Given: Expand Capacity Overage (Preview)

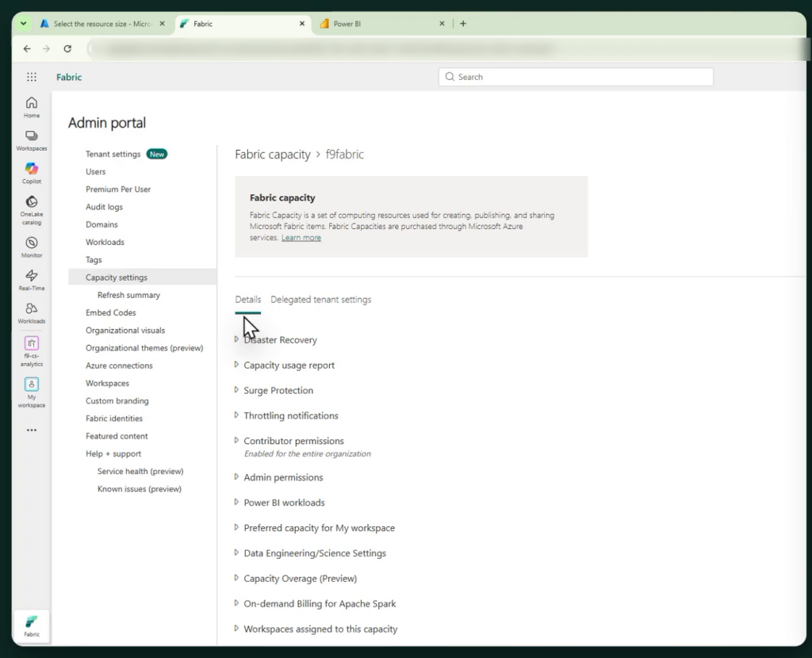Looking at the screenshot, I should 295,579.
